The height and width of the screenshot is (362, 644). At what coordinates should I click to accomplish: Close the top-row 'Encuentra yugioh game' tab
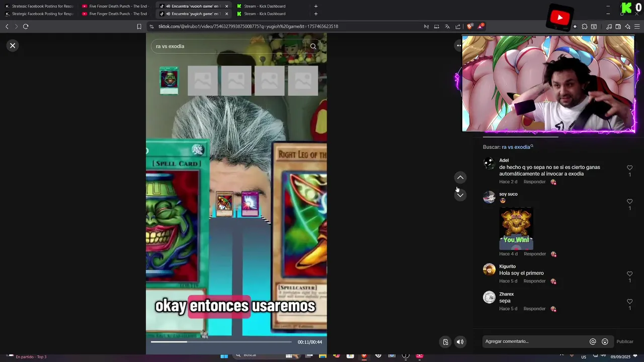226,6
